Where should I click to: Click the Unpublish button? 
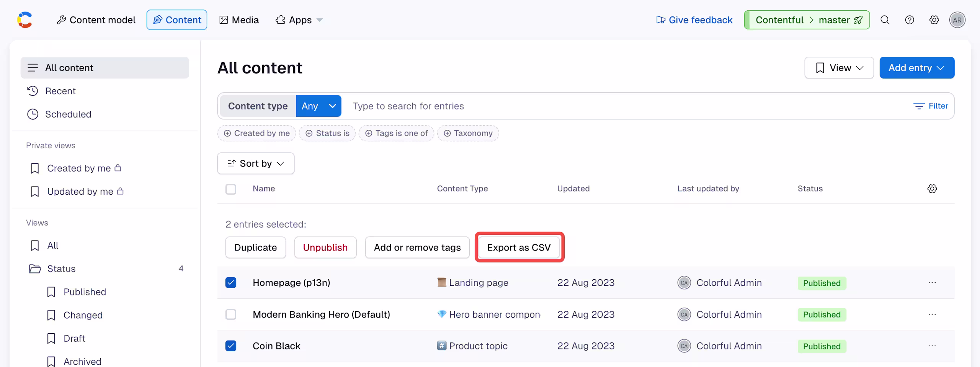click(x=325, y=247)
